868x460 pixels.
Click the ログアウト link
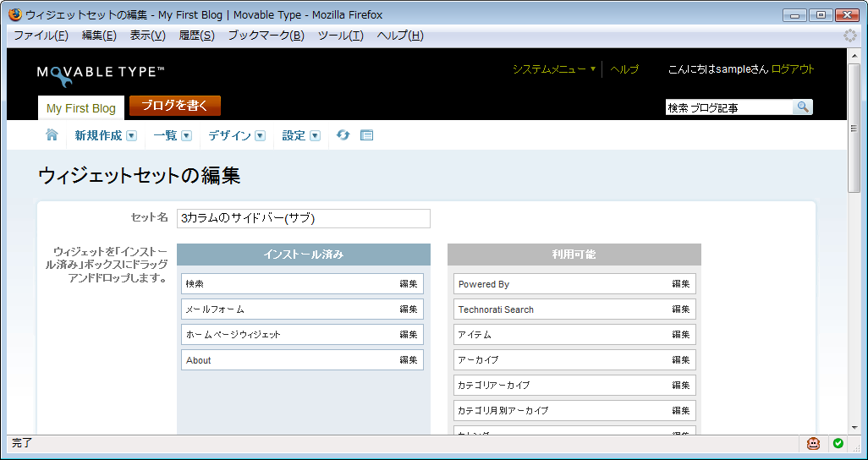[793, 69]
